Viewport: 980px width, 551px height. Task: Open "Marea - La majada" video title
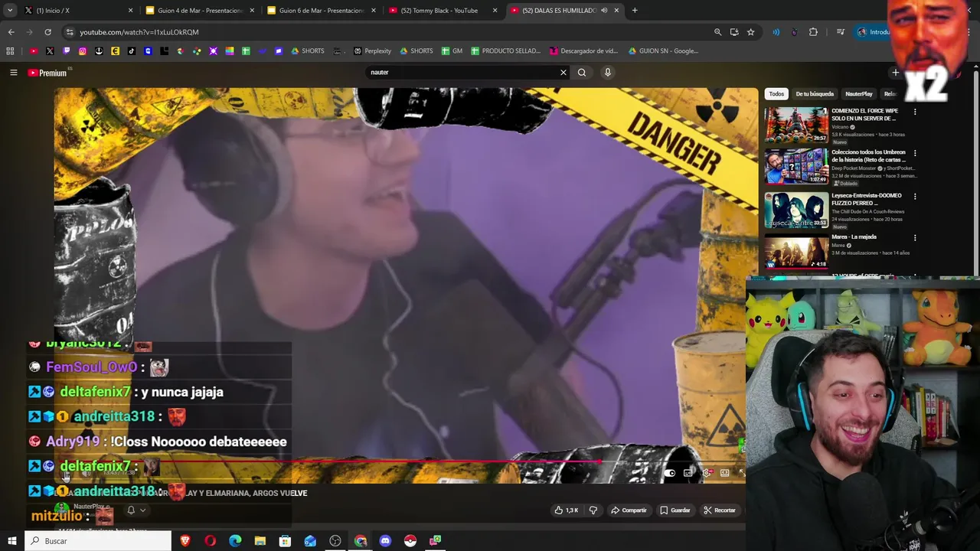click(854, 237)
